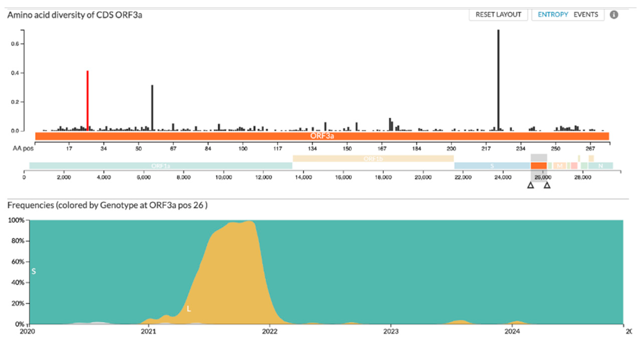Select the ORF1a gene in genome map
Image resolution: width=644 pixels, height=340 pixels.
click(x=160, y=166)
